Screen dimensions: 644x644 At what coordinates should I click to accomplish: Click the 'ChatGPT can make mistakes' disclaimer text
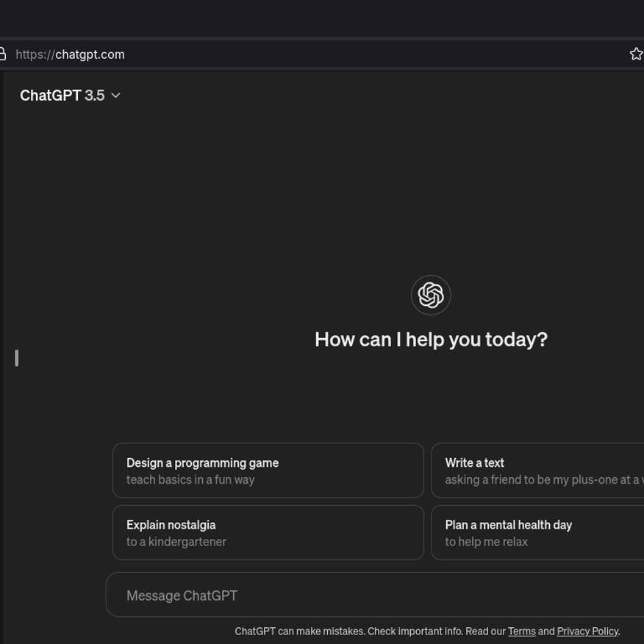pos(299,631)
